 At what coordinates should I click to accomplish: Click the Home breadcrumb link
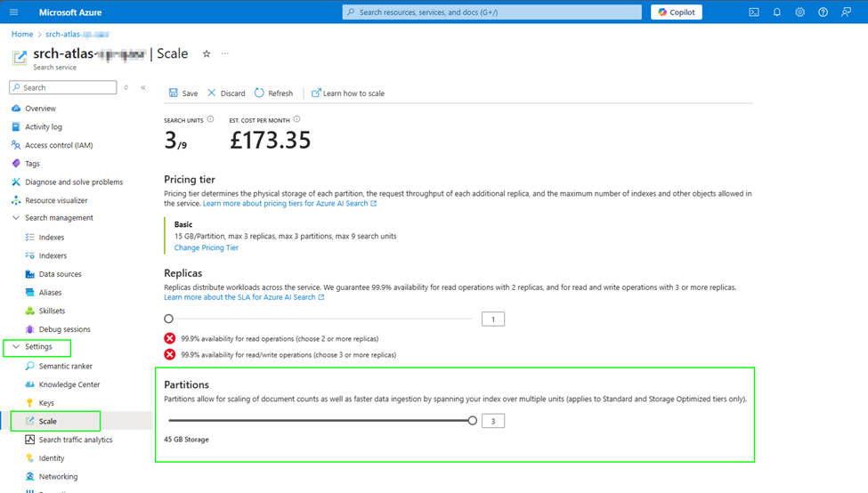click(x=22, y=35)
